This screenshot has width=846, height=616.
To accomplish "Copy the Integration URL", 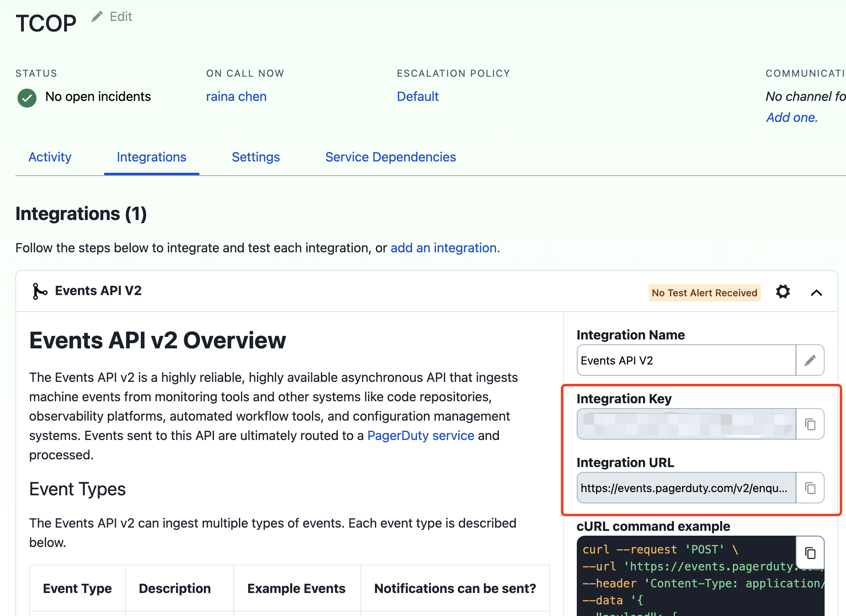I will 810,488.
